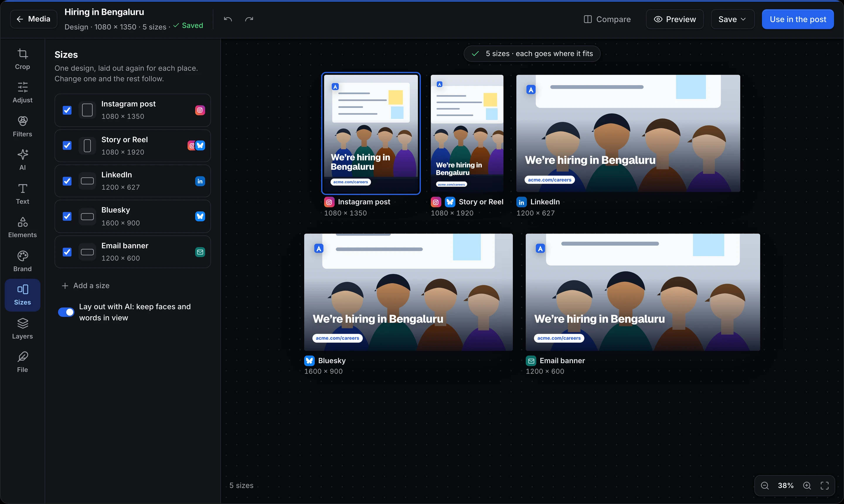Image resolution: width=844 pixels, height=504 pixels.
Task: Click LinkedIn icon in LinkedIn size row
Action: click(x=200, y=181)
